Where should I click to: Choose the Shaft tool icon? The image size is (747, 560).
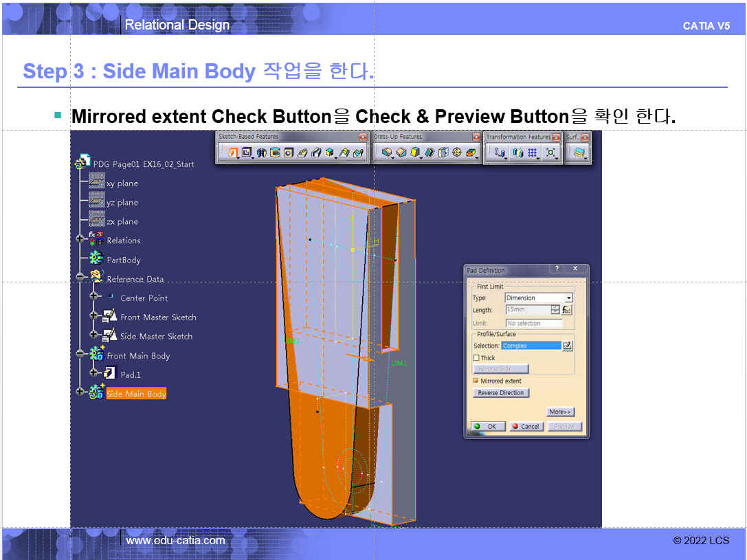[x=261, y=153]
